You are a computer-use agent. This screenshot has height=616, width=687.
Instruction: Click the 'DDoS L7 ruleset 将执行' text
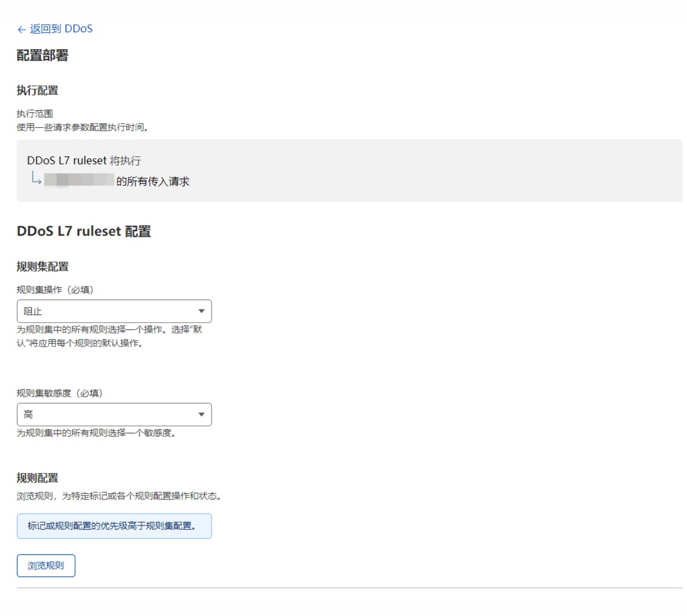coord(84,160)
